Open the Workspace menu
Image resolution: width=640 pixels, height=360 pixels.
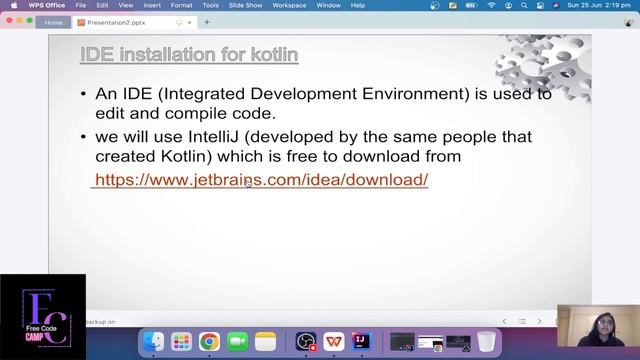289,5
